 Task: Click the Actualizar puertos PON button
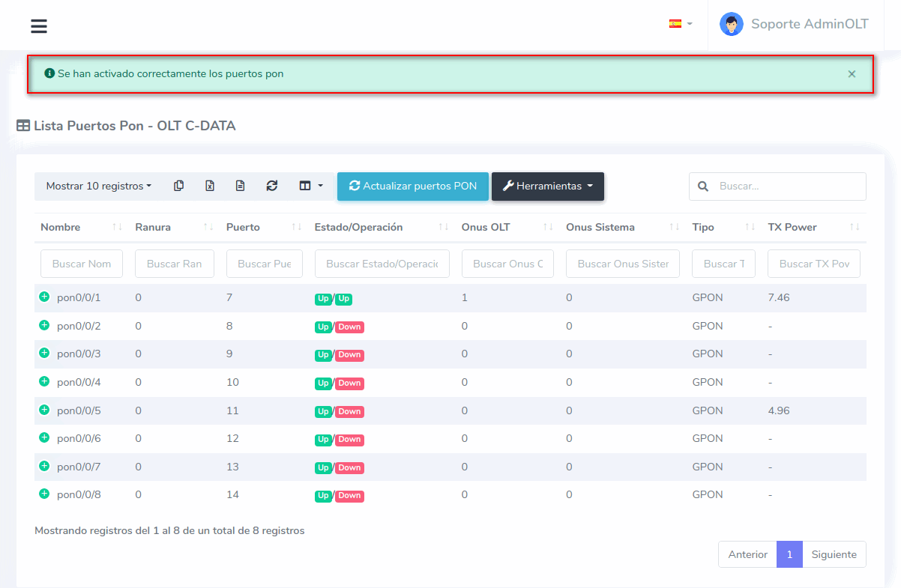tap(412, 187)
